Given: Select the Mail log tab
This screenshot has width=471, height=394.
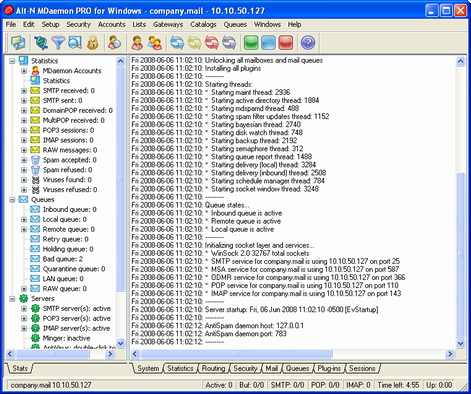Looking at the screenshot, I should pos(272,368).
